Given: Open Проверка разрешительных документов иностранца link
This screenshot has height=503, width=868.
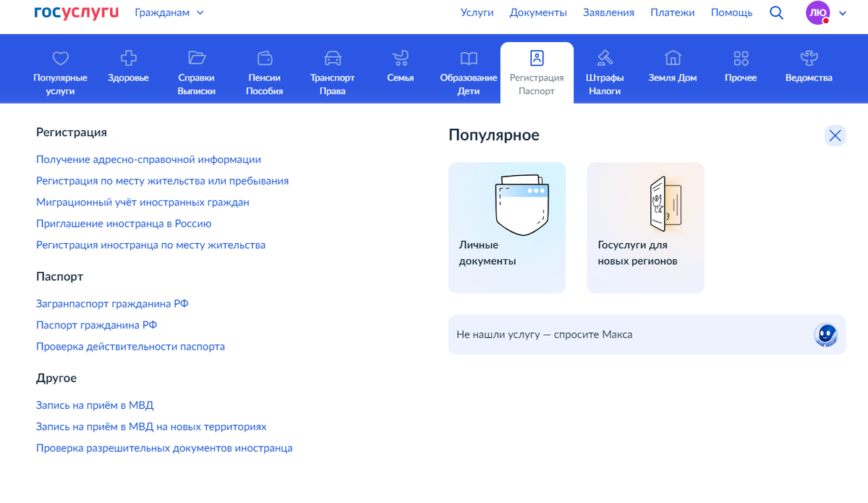Looking at the screenshot, I should 164,448.
